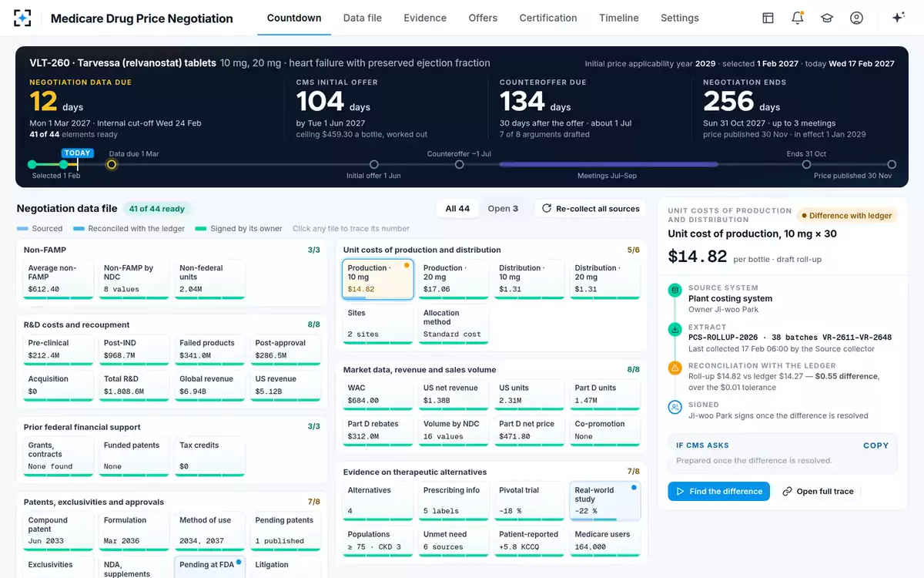Open the Average non-FAMP tile
924x578 pixels.
[x=59, y=279]
